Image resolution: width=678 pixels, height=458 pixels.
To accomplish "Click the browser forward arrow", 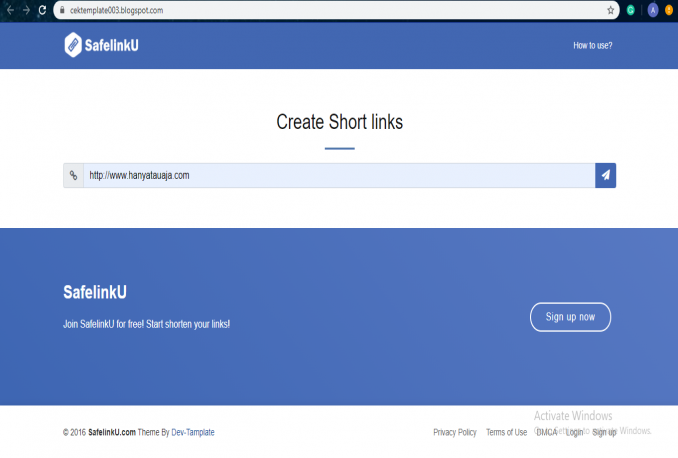I will 26,10.
